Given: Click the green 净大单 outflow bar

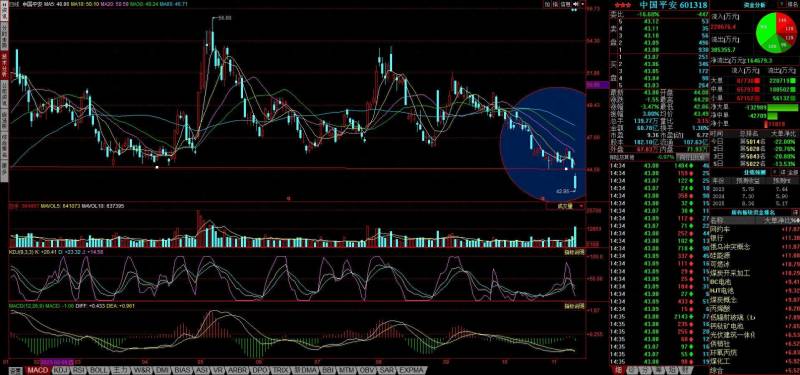Looking at the screenshot, I should click(783, 108).
